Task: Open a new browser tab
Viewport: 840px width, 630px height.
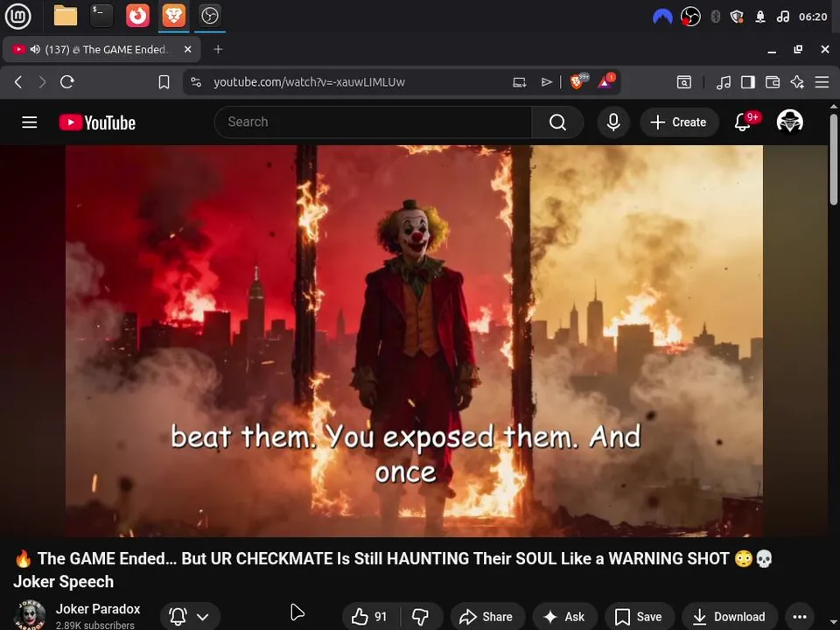Action: point(218,49)
